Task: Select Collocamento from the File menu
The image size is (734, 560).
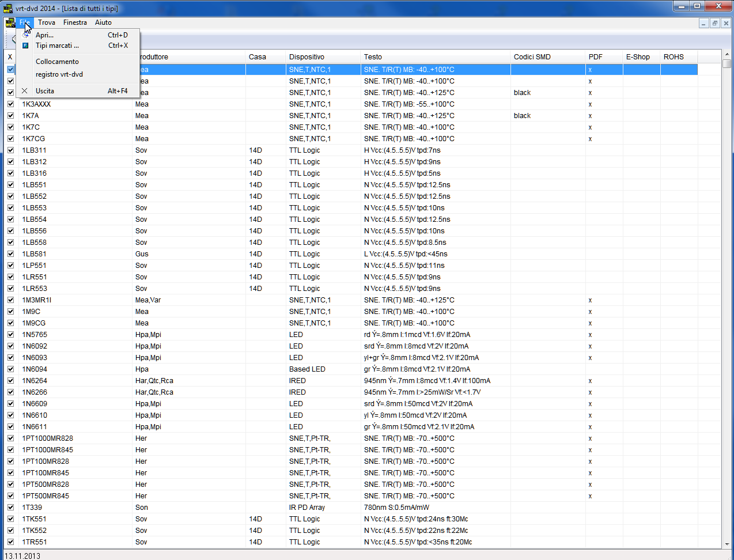Action: pos(57,62)
